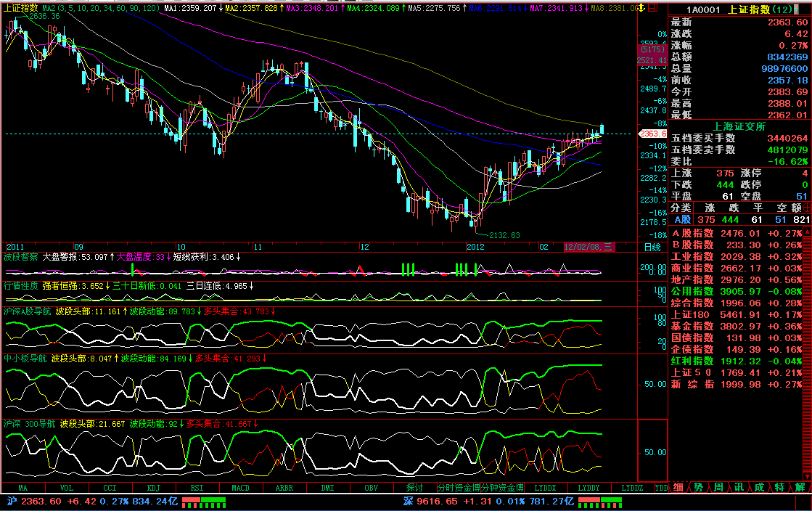Image resolution: width=812 pixels, height=511 pixels.
Task: Click the 波段智察 indicator panel title
Action: click(21, 257)
